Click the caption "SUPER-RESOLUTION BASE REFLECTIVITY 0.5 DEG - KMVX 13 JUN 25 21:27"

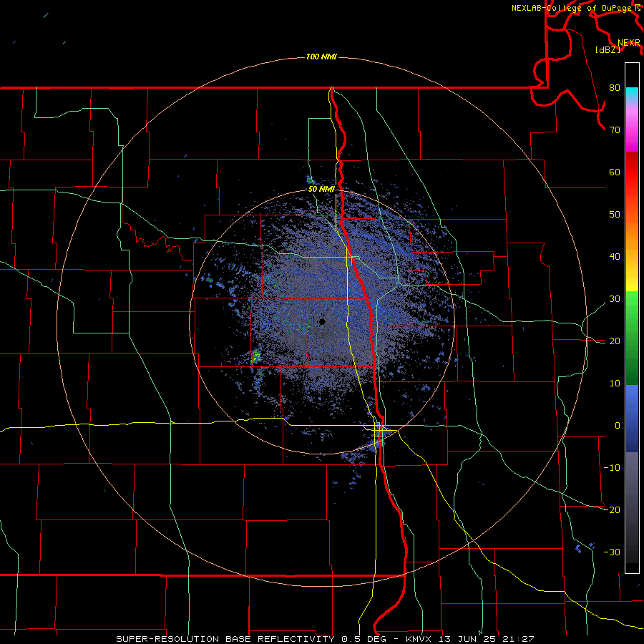pyautogui.click(x=325, y=639)
